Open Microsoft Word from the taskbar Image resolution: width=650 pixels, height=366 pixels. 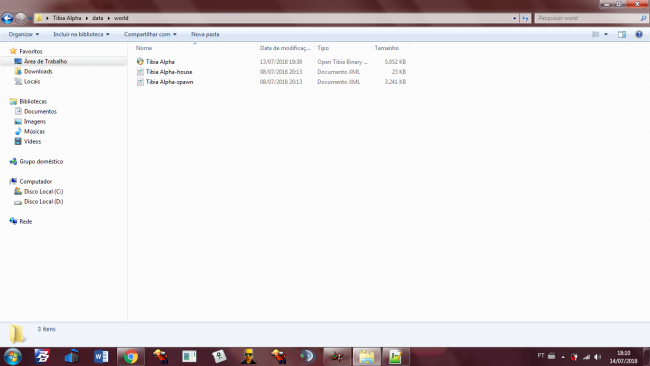coord(101,356)
